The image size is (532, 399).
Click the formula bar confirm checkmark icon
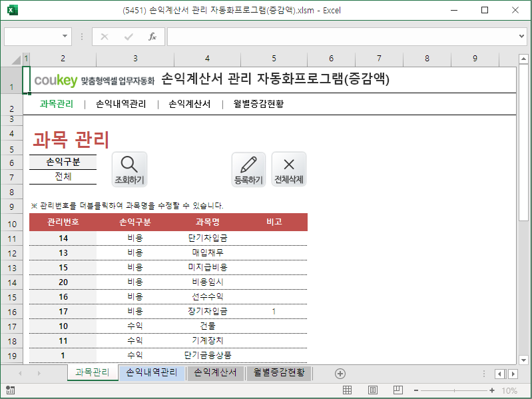coord(129,37)
